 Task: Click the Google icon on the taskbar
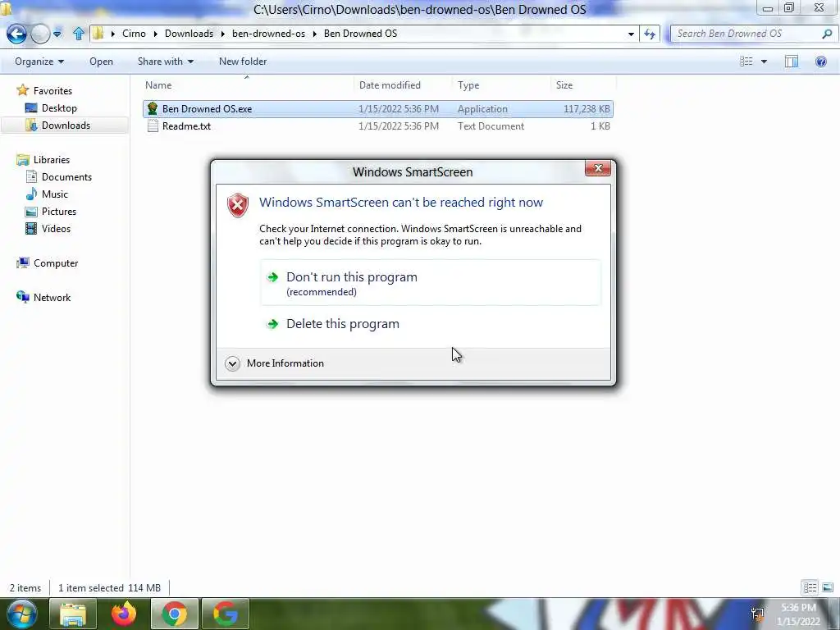coord(226,614)
